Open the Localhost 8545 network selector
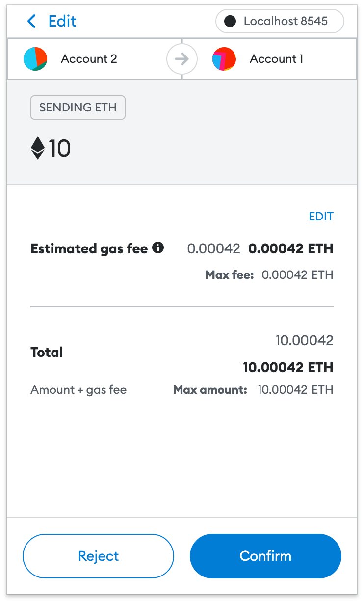This screenshot has width=364, height=603. (x=280, y=22)
